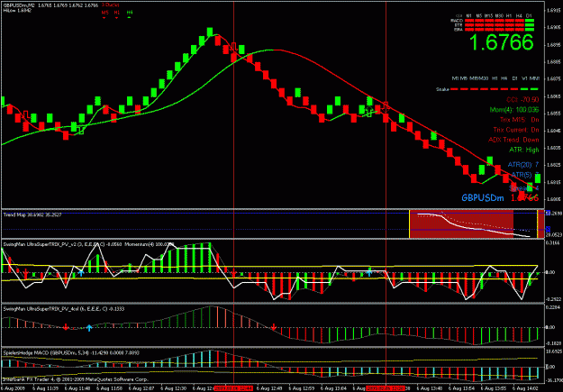
Task: Select the 'Trix M15: Dn' readout
Action: (519, 120)
